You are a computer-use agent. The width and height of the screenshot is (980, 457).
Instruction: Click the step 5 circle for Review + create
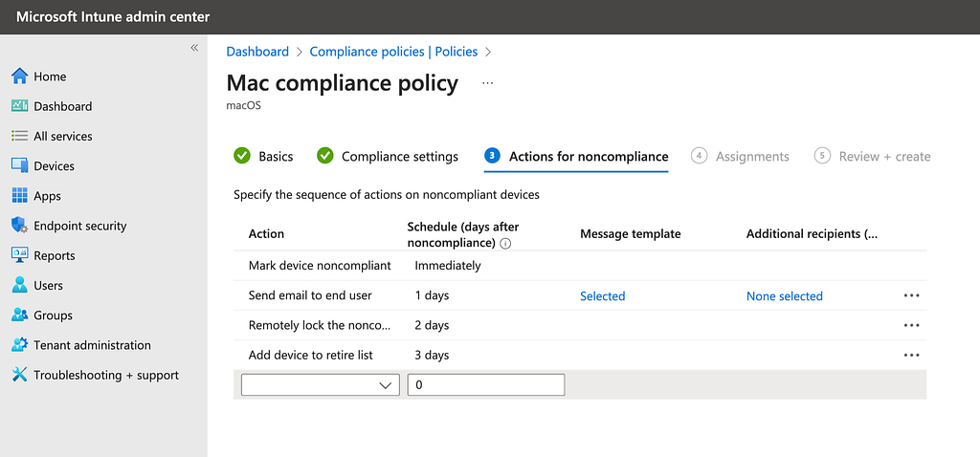(x=822, y=156)
